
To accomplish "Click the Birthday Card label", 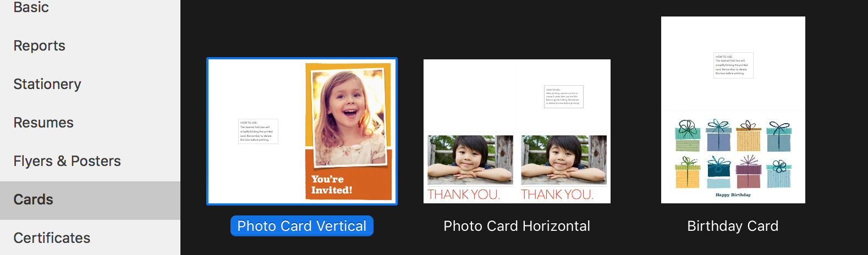I will click(733, 226).
